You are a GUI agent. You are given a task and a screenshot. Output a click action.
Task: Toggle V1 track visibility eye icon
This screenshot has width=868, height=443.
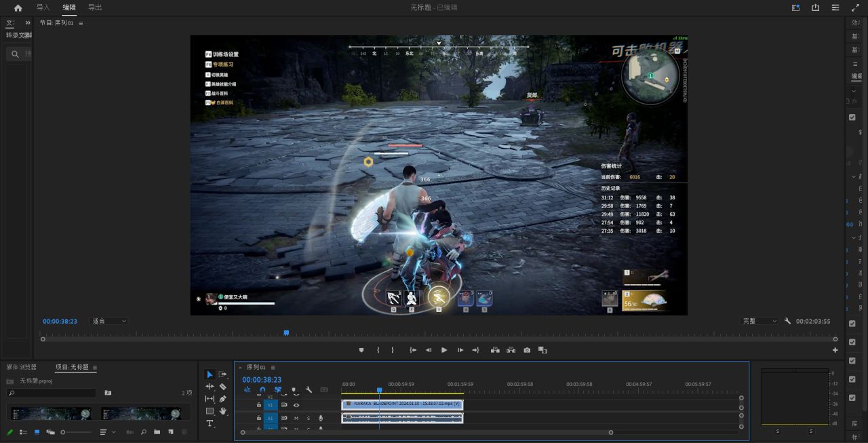pos(296,405)
